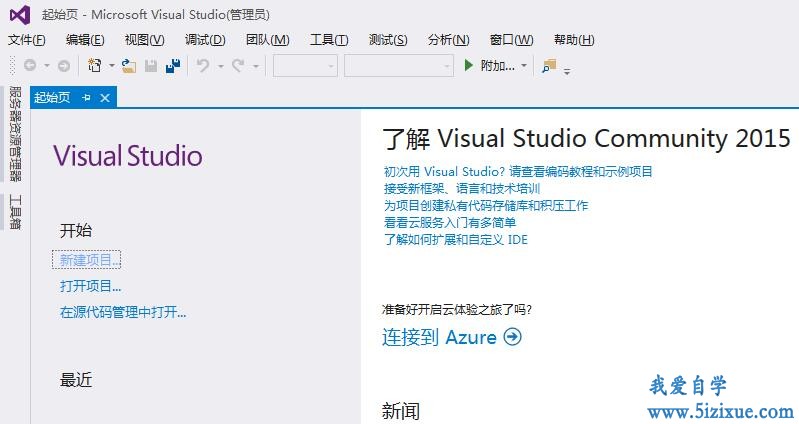Click the green Start/Attach play icon
This screenshot has height=424, width=799.
tap(468, 65)
